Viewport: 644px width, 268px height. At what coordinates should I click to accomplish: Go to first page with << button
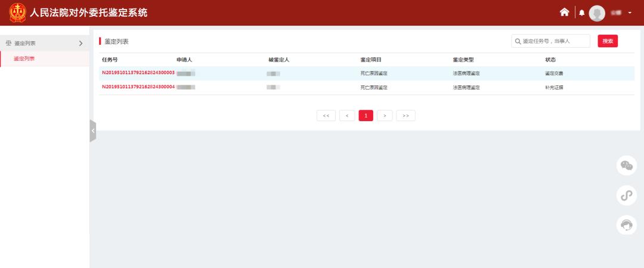326,116
